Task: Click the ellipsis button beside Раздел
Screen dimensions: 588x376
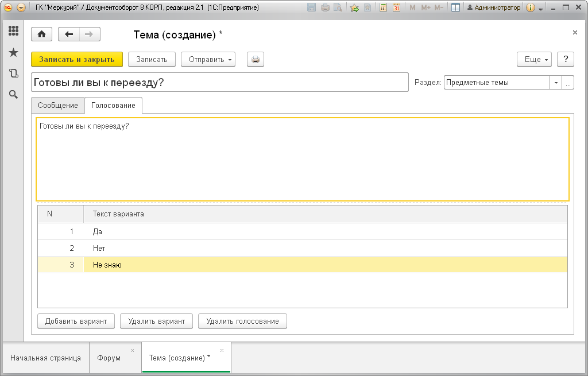Action: 568,83
